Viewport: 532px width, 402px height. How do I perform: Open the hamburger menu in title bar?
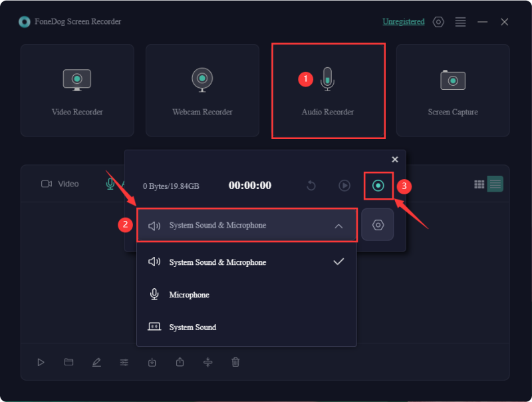click(460, 22)
